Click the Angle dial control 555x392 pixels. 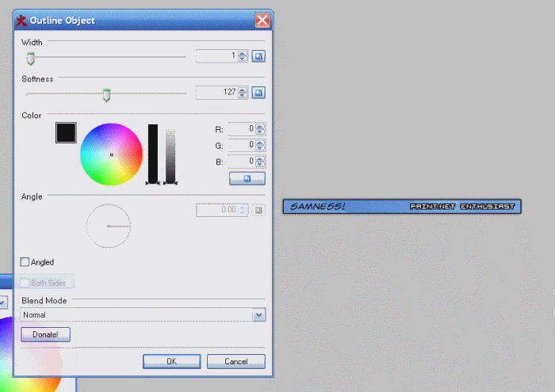(x=109, y=226)
